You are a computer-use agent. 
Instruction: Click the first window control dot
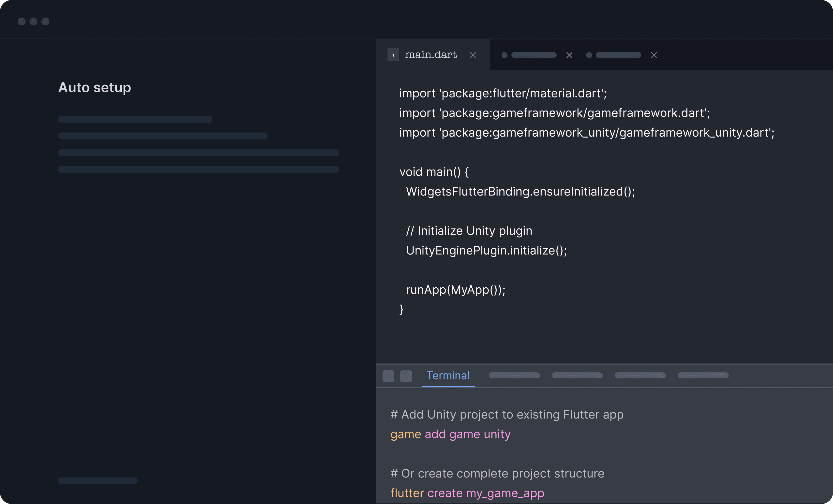tap(22, 22)
